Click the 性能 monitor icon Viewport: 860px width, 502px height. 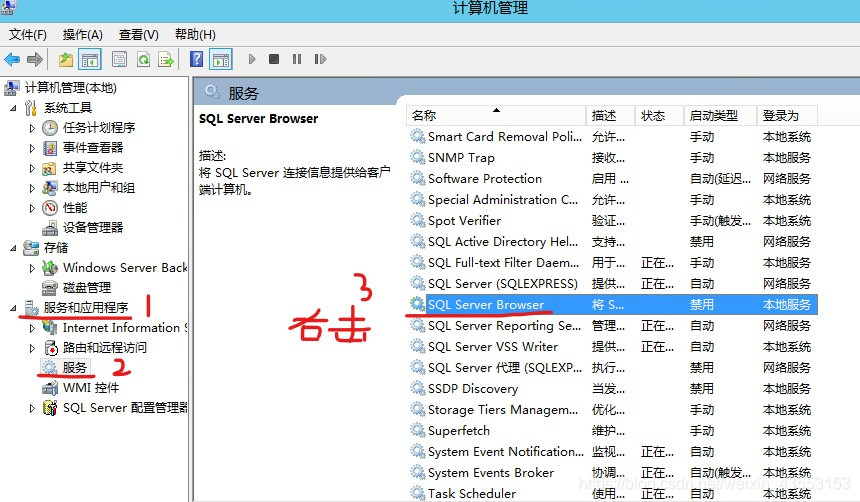coord(50,208)
